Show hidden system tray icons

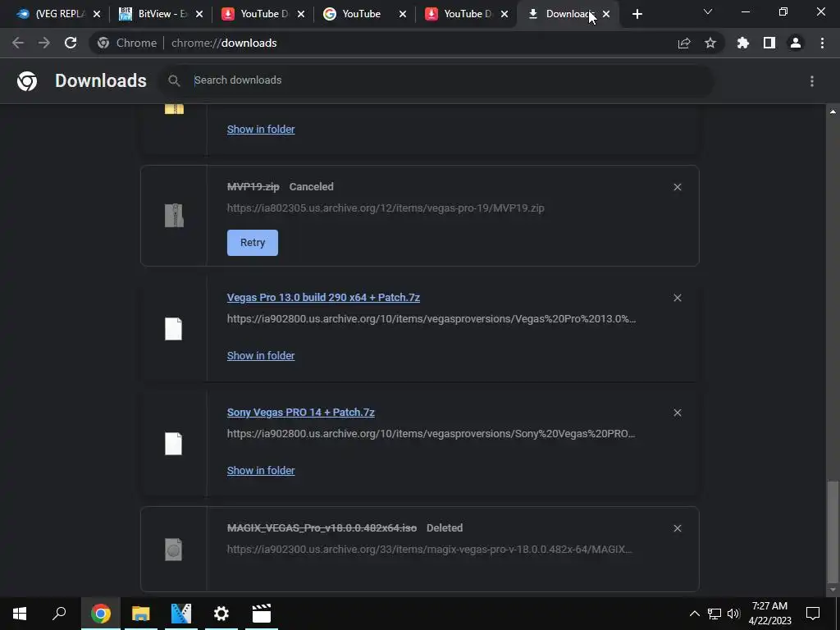point(694,614)
